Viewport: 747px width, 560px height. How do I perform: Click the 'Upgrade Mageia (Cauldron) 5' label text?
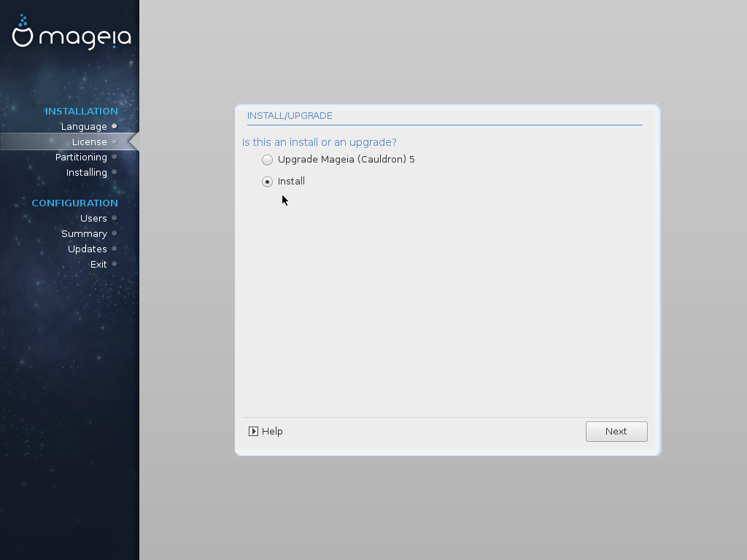[x=347, y=160]
